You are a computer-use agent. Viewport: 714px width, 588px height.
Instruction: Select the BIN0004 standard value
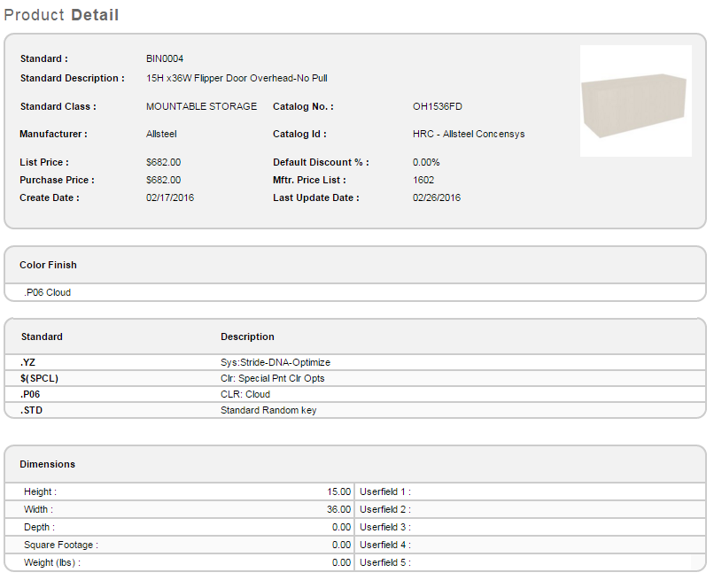(165, 58)
